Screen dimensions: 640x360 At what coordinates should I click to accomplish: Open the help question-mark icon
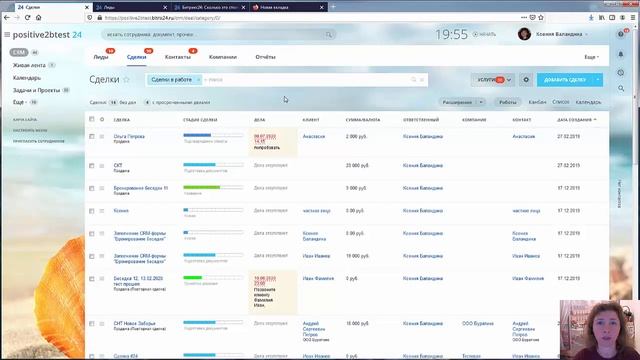[x=621, y=34]
